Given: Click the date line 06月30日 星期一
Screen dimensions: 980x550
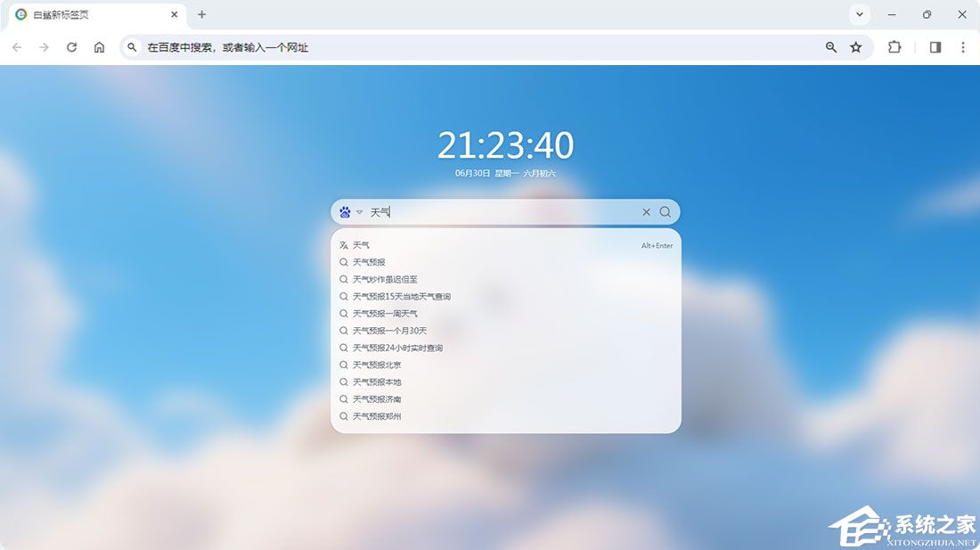Looking at the screenshot, I should tap(486, 173).
